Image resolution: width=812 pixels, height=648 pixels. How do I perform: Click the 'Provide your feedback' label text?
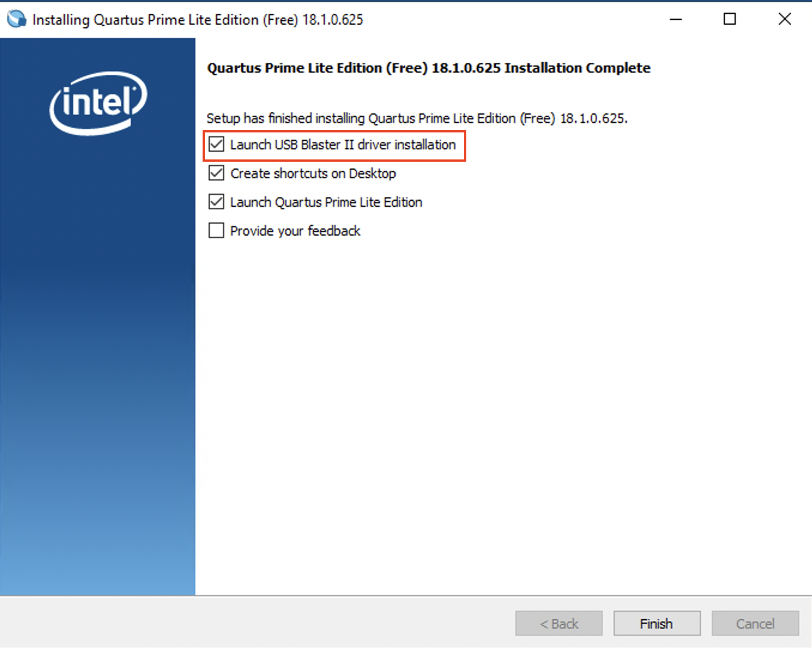click(295, 231)
